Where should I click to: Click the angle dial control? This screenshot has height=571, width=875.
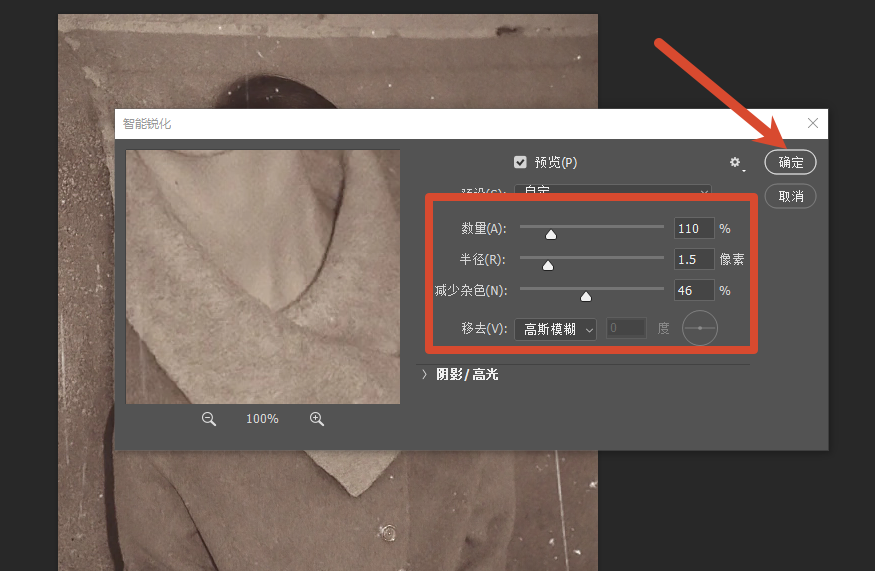pos(700,328)
